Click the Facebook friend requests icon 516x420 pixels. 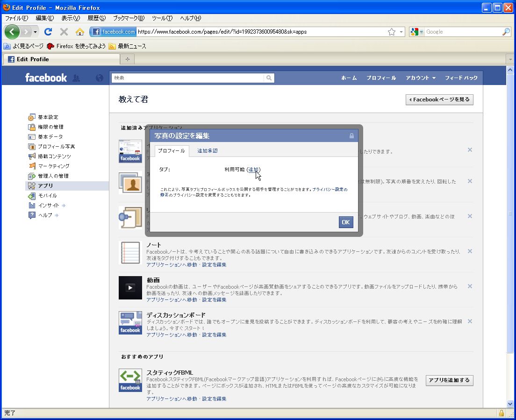[x=76, y=78]
